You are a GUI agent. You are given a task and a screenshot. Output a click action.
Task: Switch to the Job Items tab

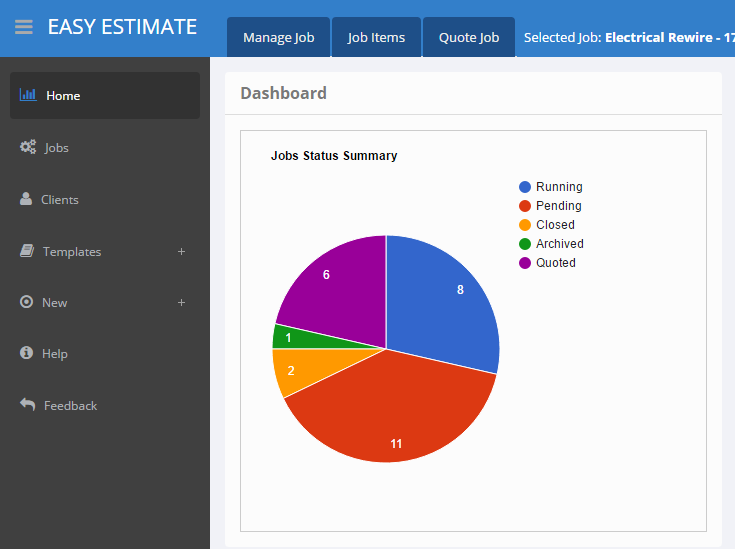[x=376, y=38]
